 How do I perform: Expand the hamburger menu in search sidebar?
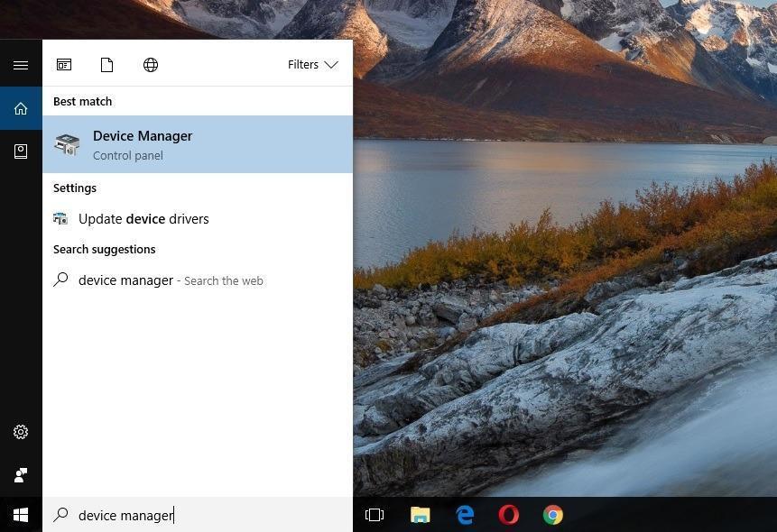[21, 66]
